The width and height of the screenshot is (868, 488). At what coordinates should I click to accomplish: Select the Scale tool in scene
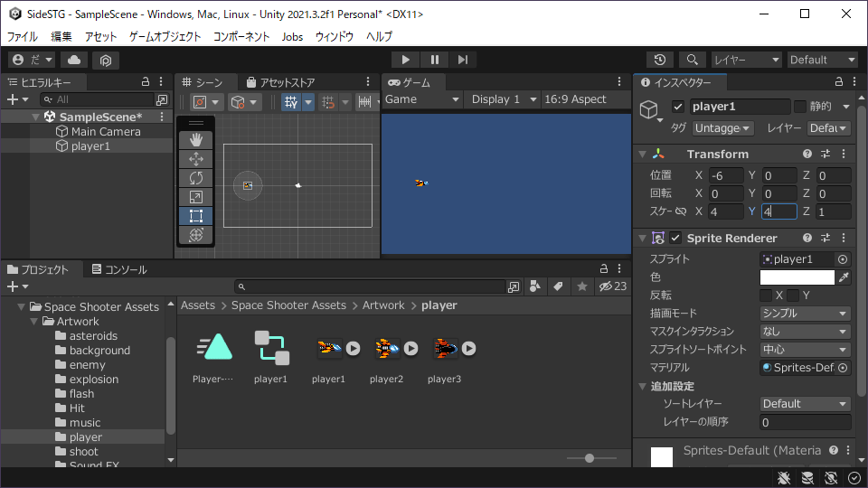[x=196, y=197]
